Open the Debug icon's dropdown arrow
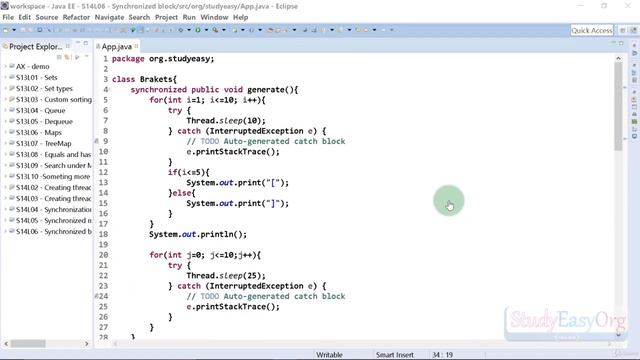This screenshot has width=640, height=360. click(x=189, y=30)
